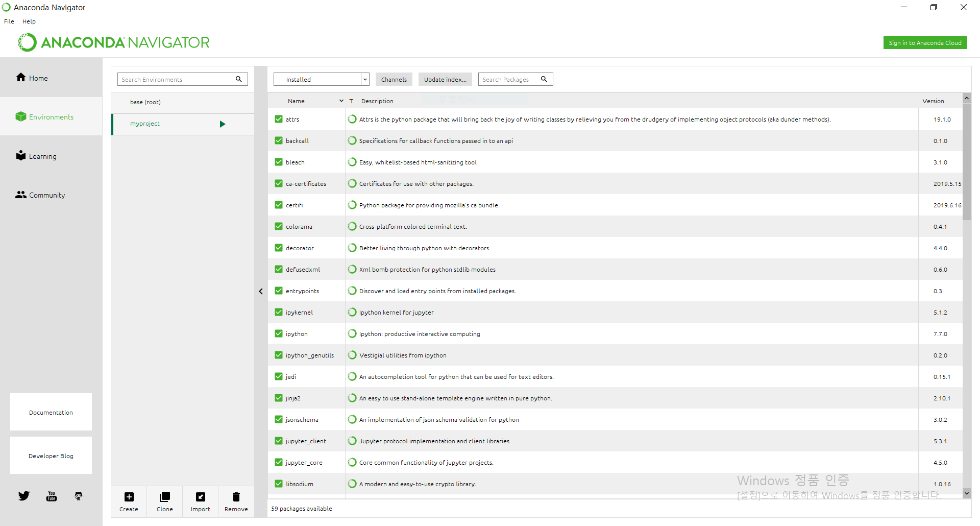Open the File menu

pyautogui.click(x=9, y=21)
